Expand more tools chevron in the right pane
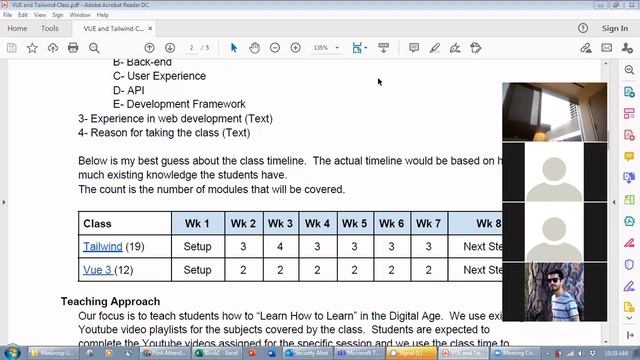Screen dimensions: 640x360 629,318
